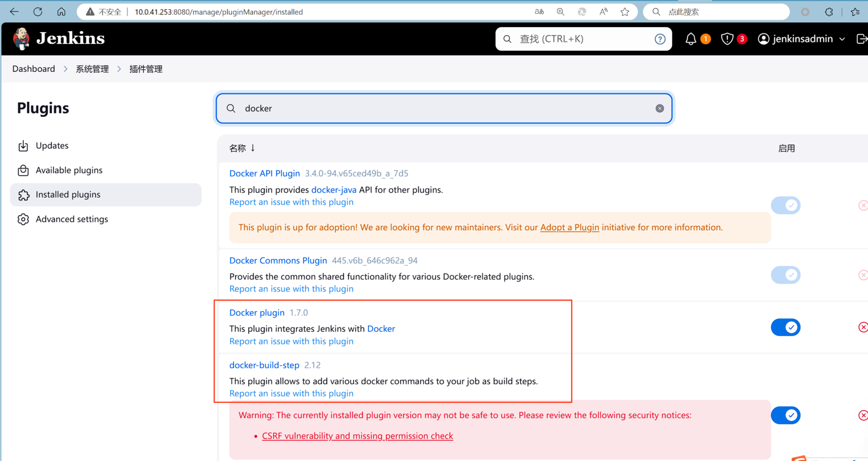Click version text 3.4.0-94.v65ced49b_a_7d5
This screenshot has height=461, width=868.
pyautogui.click(x=356, y=173)
